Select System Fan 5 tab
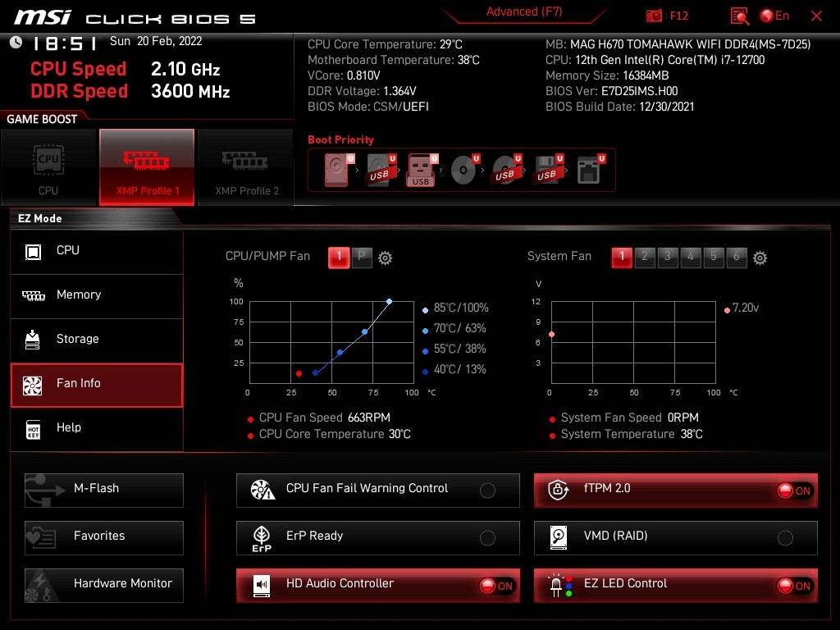This screenshot has height=630, width=840. click(x=714, y=258)
